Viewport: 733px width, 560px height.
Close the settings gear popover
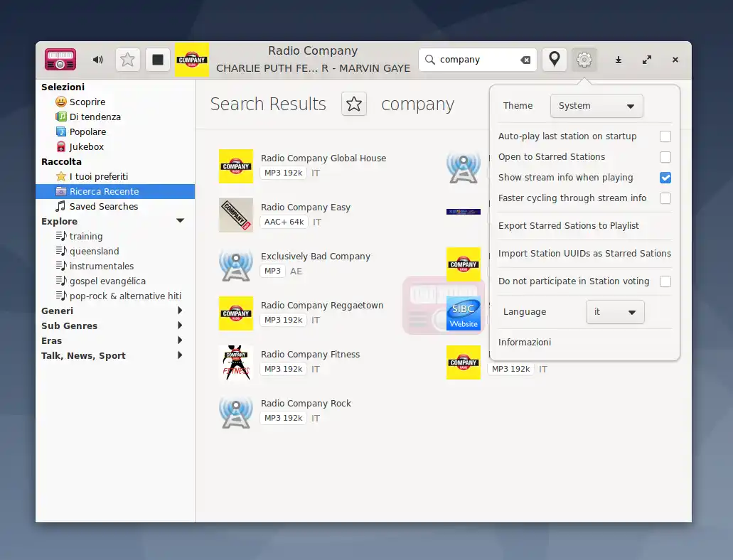(584, 60)
